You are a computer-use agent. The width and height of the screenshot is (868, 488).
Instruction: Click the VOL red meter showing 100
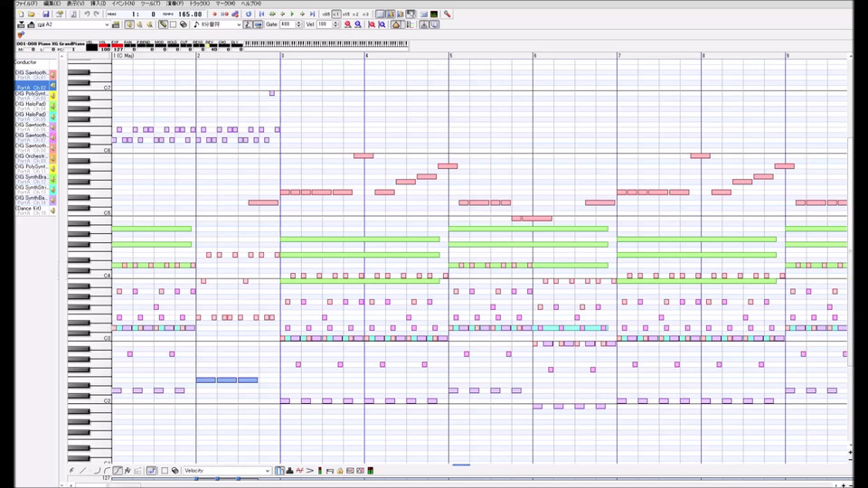(104, 45)
